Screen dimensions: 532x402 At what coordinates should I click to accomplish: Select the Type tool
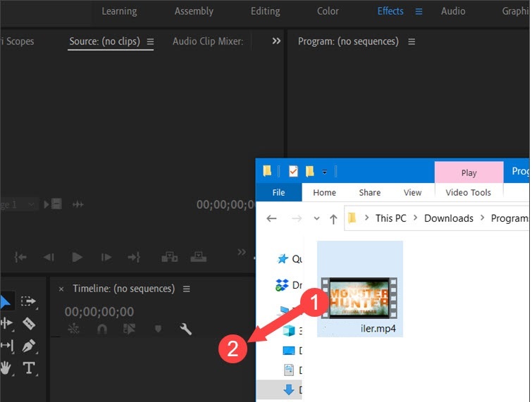pos(29,368)
